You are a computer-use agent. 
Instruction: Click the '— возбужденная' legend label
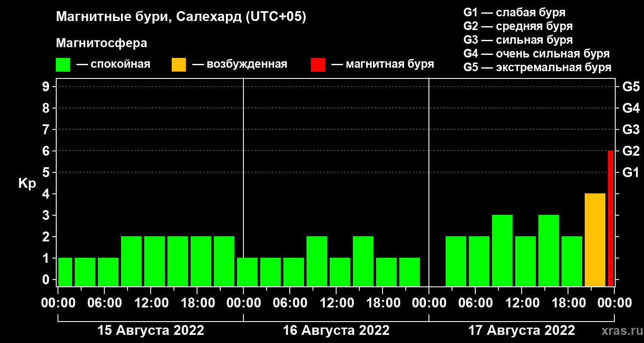240,65
